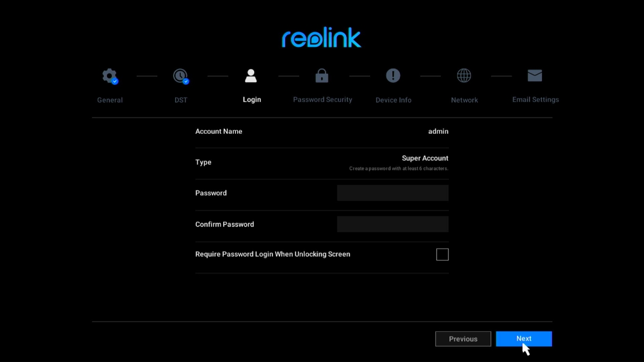Click the Login person step icon
Viewport: 644px width, 362px height.
click(251, 76)
